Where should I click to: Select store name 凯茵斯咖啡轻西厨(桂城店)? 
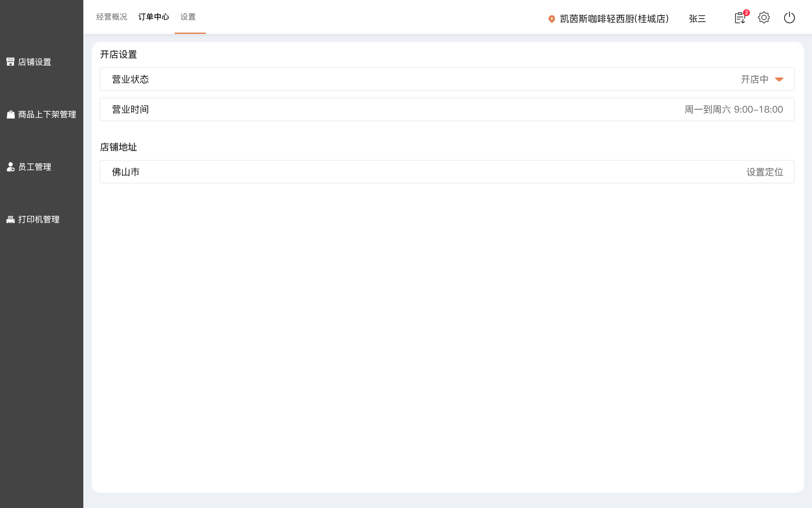[x=614, y=19]
